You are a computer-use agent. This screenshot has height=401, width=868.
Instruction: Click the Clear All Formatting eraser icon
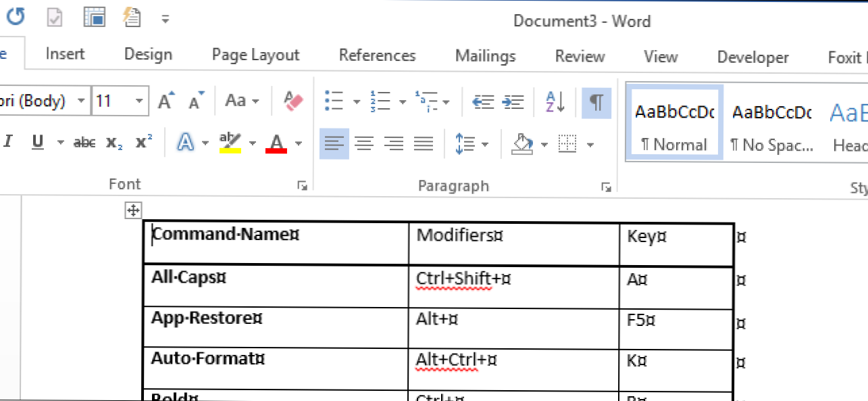pos(294,101)
